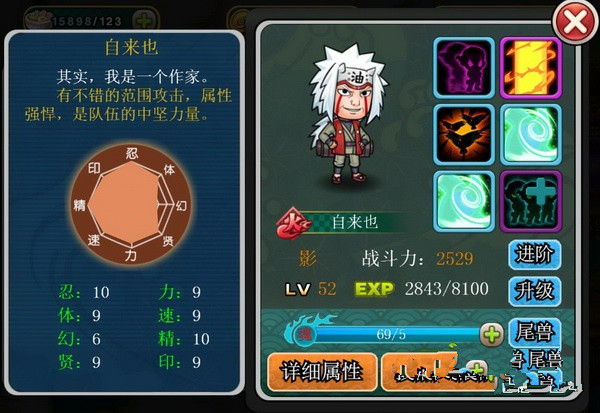Tap the blue soul flame icon

pyautogui.click(x=304, y=331)
